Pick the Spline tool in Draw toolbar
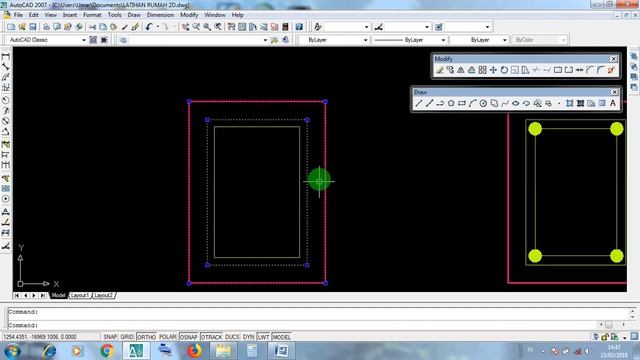The height and width of the screenshot is (360, 640). [505, 104]
